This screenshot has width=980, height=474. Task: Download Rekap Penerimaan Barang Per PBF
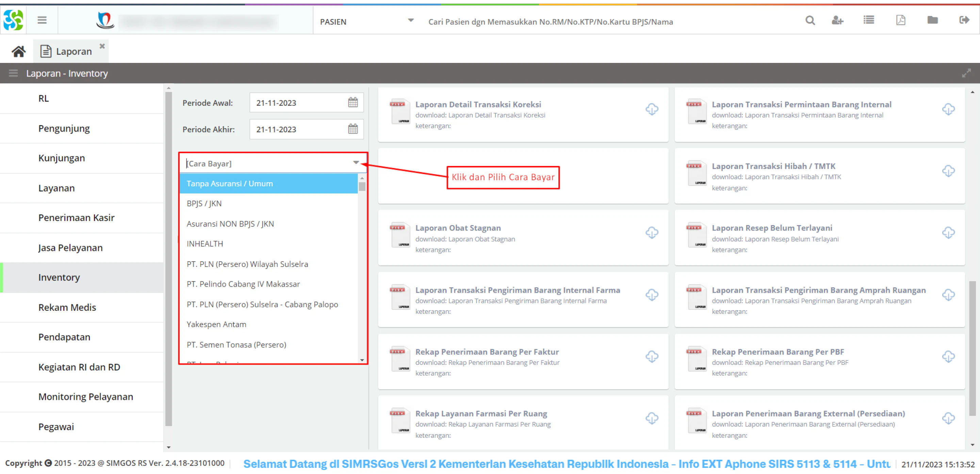click(x=948, y=357)
